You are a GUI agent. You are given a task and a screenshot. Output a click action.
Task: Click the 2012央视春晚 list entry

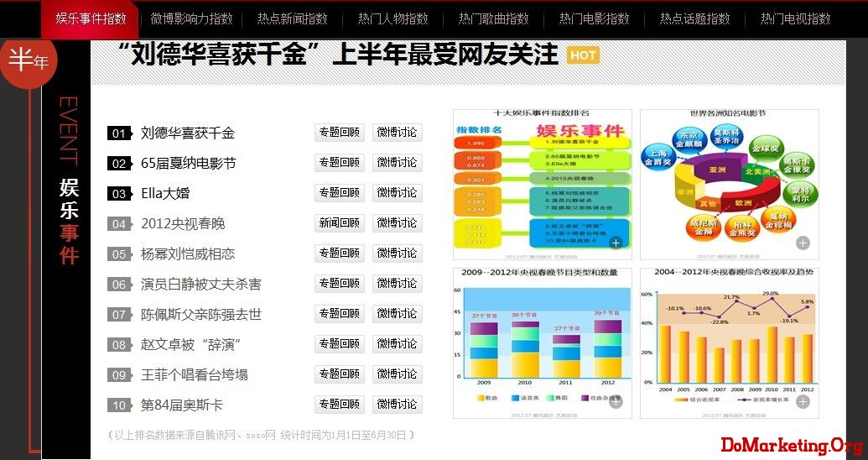click(183, 224)
